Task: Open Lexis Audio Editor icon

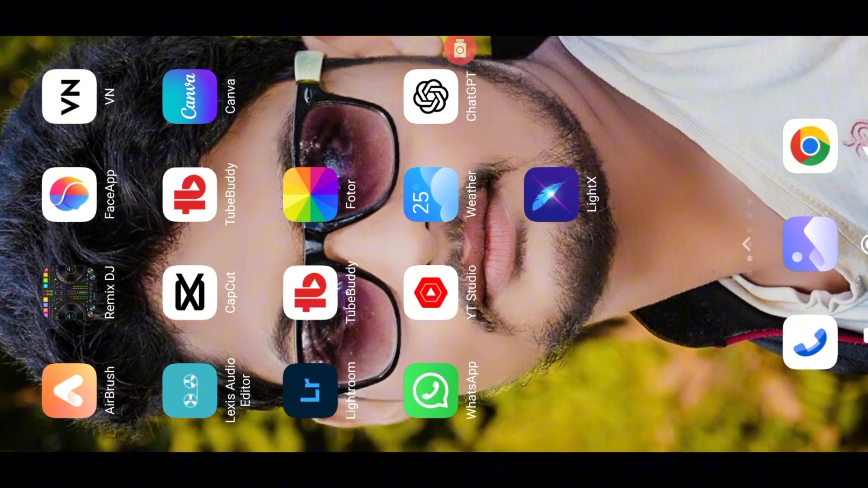Action: pos(190,391)
